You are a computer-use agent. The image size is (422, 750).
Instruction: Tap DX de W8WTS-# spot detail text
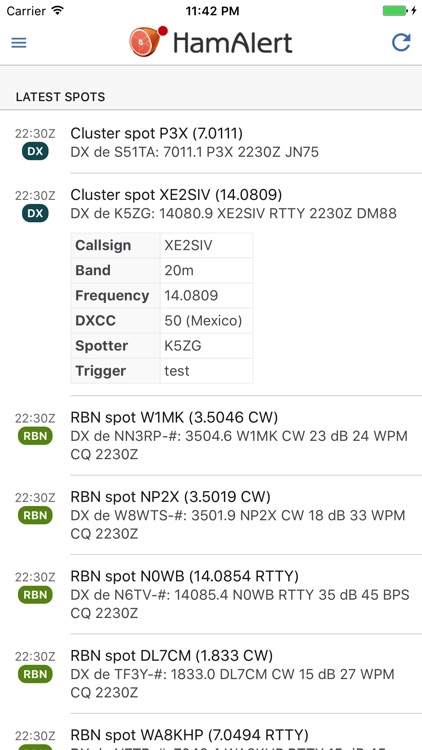pyautogui.click(x=238, y=525)
